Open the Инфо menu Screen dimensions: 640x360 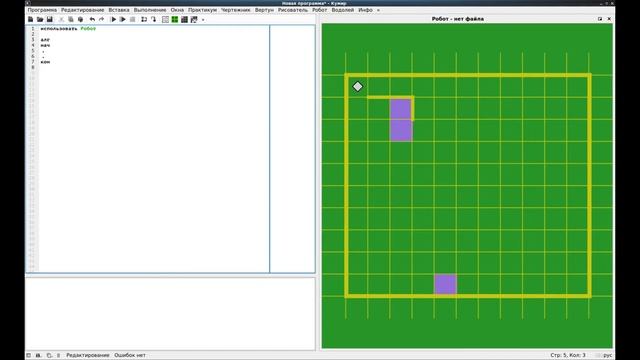click(x=365, y=10)
